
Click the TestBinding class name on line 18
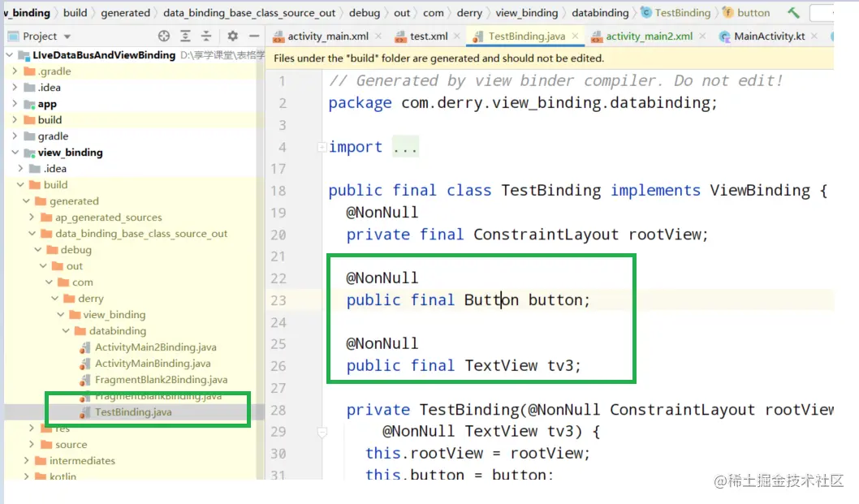click(x=550, y=190)
